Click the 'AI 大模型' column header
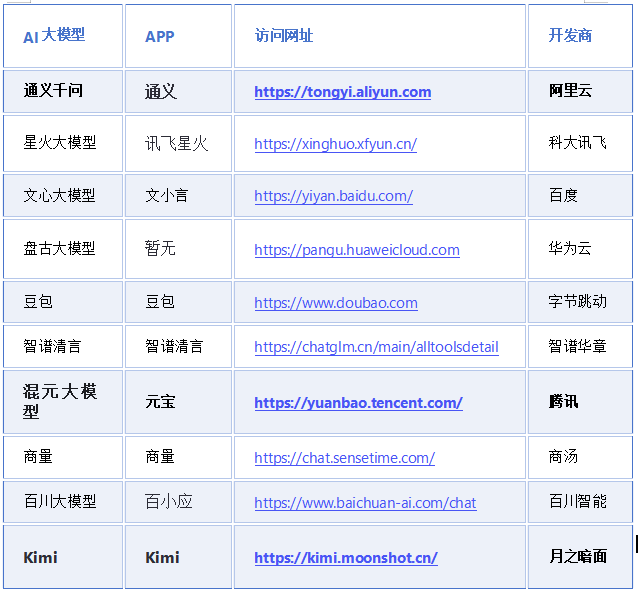This screenshot has width=638, height=594. [x=54, y=36]
